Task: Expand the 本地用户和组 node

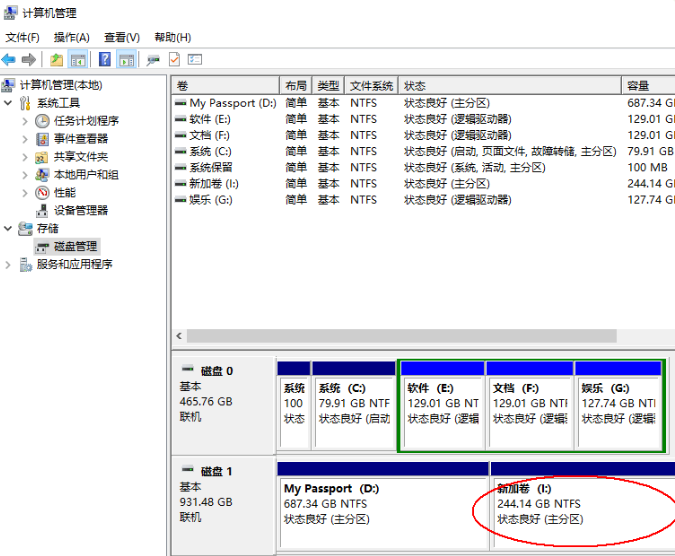Action: [x=25, y=175]
